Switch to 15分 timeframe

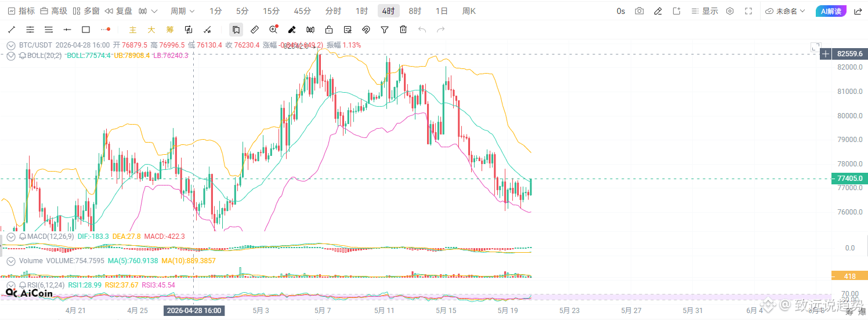(x=271, y=11)
